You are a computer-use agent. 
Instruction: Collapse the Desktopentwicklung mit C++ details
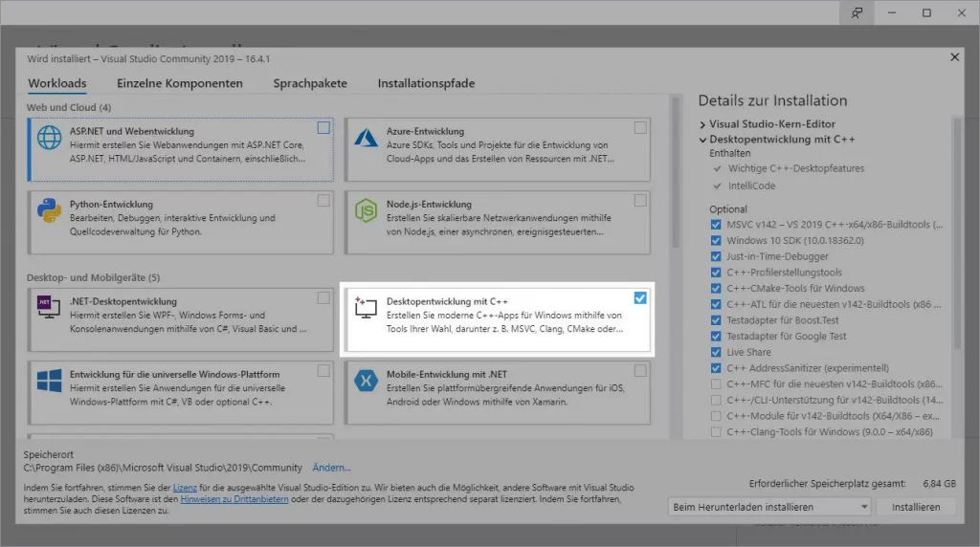pyautogui.click(x=703, y=140)
